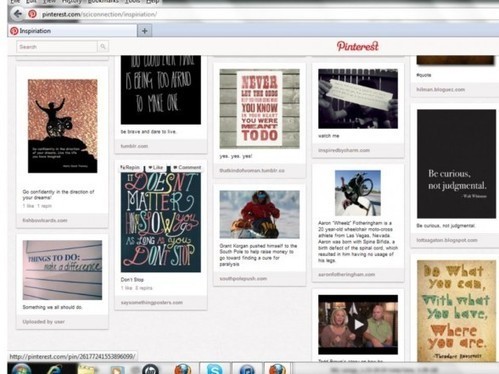Open a new tab with plus button
Viewport: 499px width, 374px height.
click(144, 31)
